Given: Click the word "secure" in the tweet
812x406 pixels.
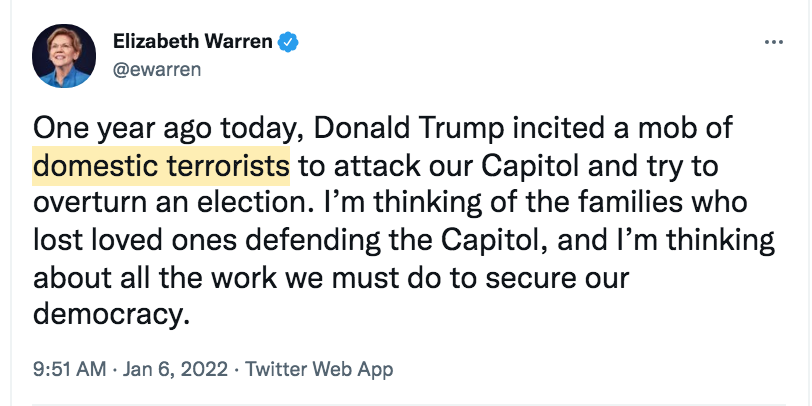Looking at the screenshot, I should click(x=540, y=277).
